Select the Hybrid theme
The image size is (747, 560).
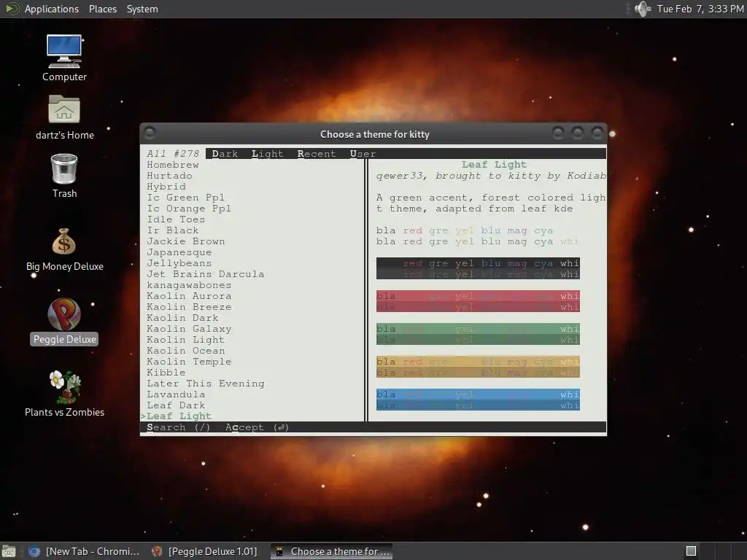(166, 187)
